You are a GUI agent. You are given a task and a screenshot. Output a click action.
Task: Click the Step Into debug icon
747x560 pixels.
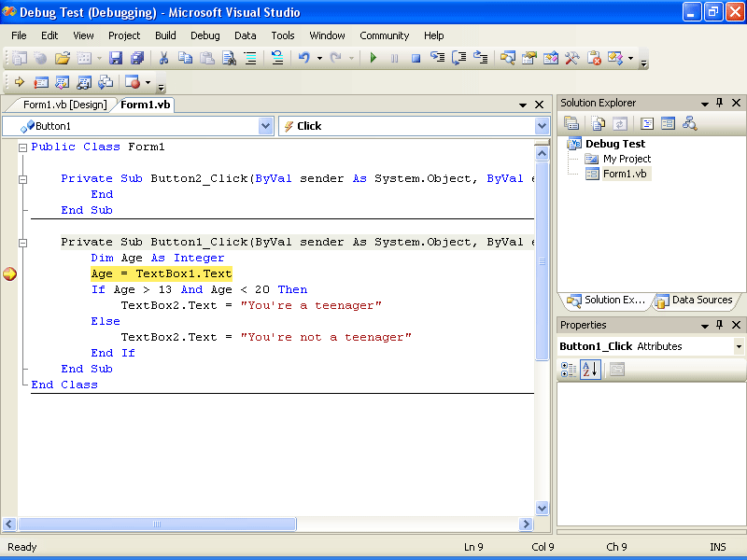(x=437, y=58)
